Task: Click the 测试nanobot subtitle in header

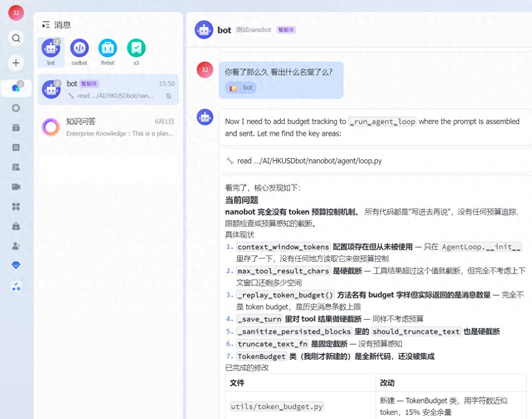Action: [x=254, y=30]
